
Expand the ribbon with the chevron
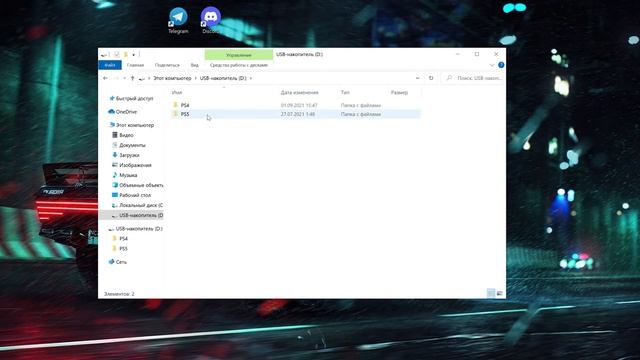[x=492, y=65]
